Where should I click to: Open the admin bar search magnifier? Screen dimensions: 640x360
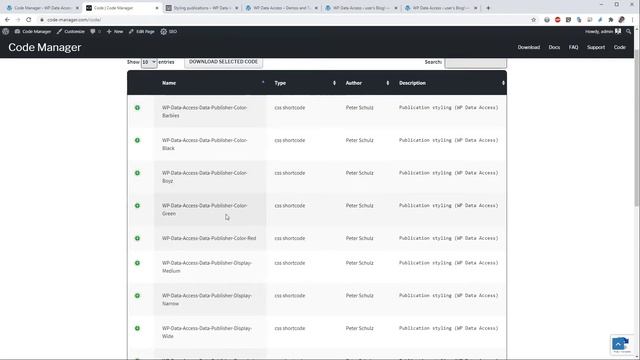click(x=629, y=31)
